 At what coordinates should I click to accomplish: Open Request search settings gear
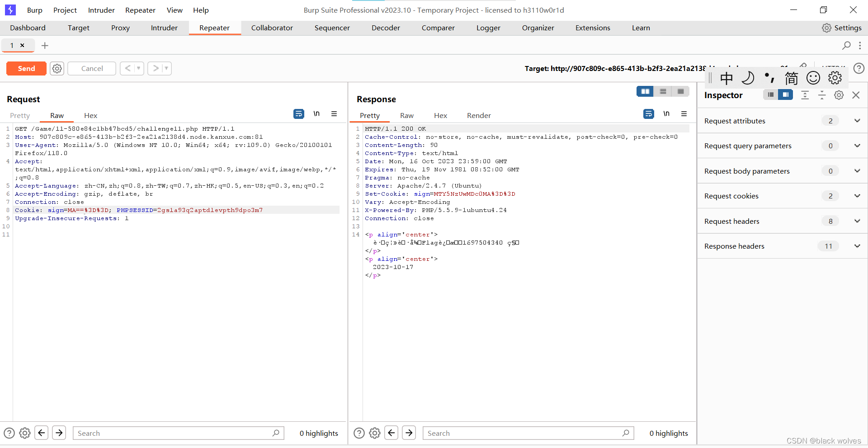(x=25, y=433)
